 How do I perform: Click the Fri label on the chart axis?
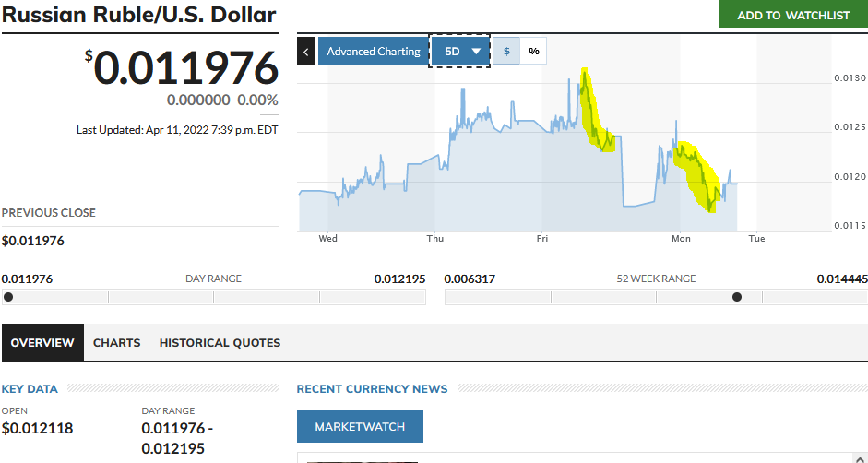[542, 238]
